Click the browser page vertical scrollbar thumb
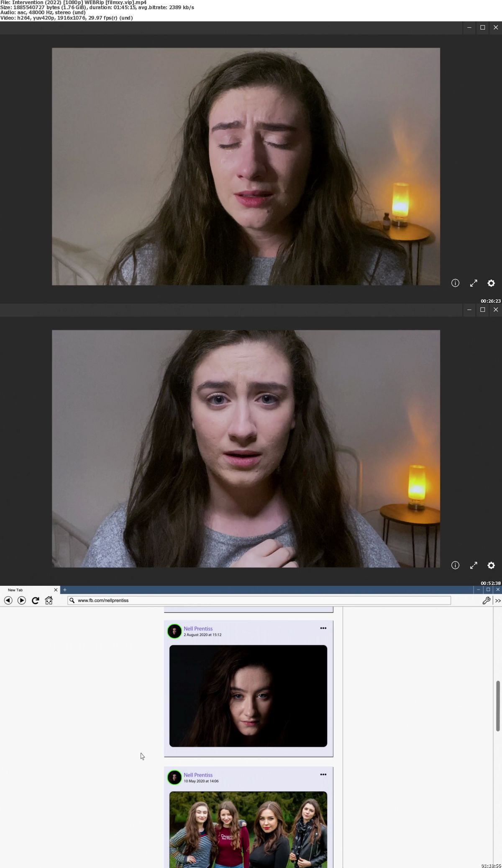Image resolution: width=502 pixels, height=868 pixels. coord(498,706)
